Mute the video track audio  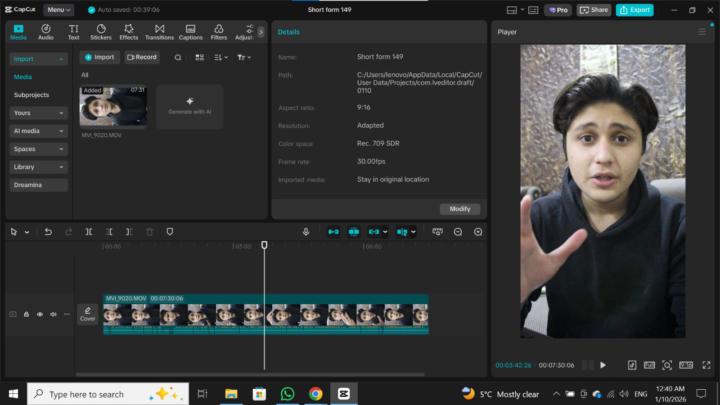[x=53, y=314]
